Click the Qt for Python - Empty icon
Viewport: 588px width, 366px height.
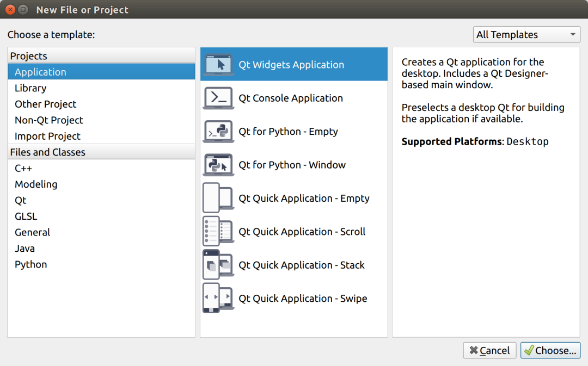point(218,132)
